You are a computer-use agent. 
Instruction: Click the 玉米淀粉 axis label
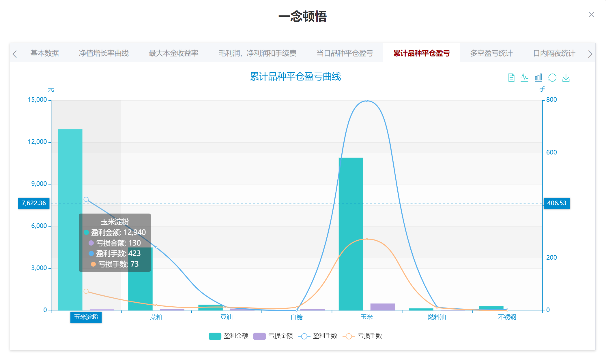(x=86, y=317)
